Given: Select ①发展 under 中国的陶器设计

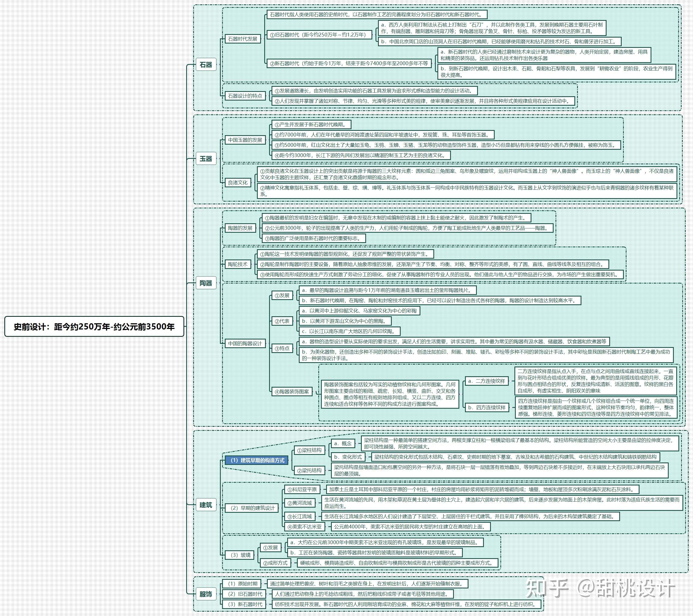Looking at the screenshot, I should pyautogui.click(x=282, y=295).
